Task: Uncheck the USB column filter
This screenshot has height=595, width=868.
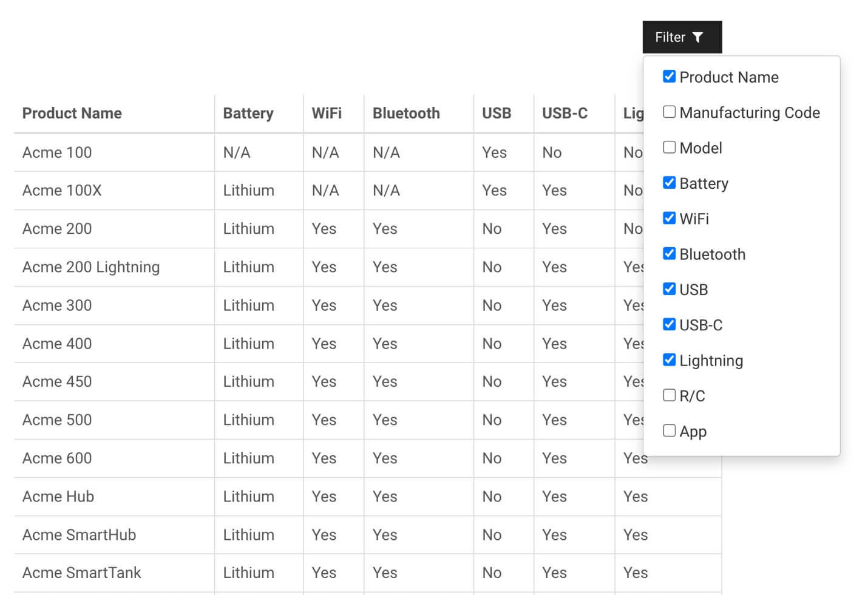Action: coord(669,288)
